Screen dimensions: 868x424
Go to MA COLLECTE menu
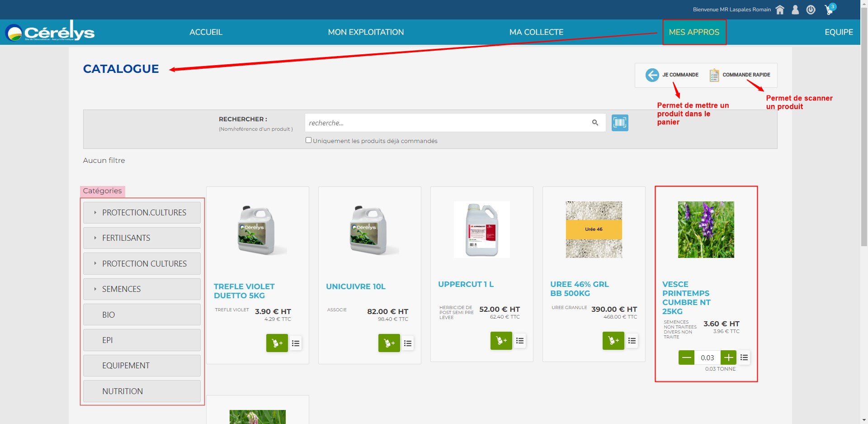coord(536,32)
